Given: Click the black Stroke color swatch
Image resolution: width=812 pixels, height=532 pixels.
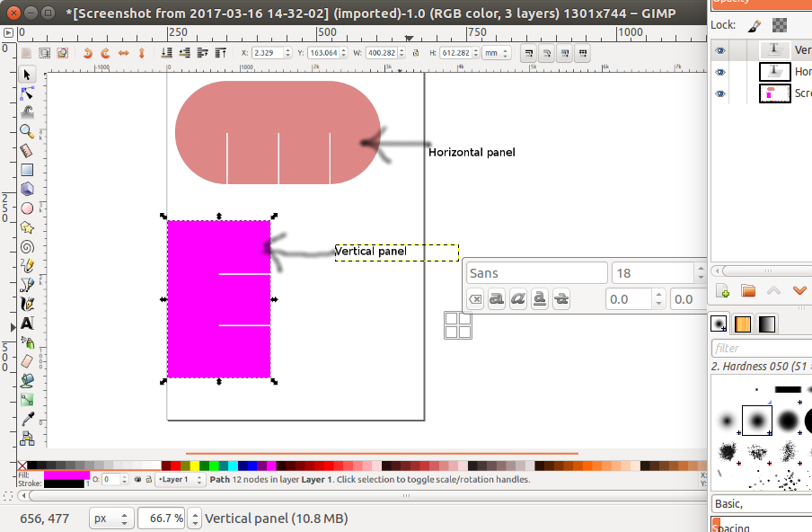Looking at the screenshot, I should 64,483.
